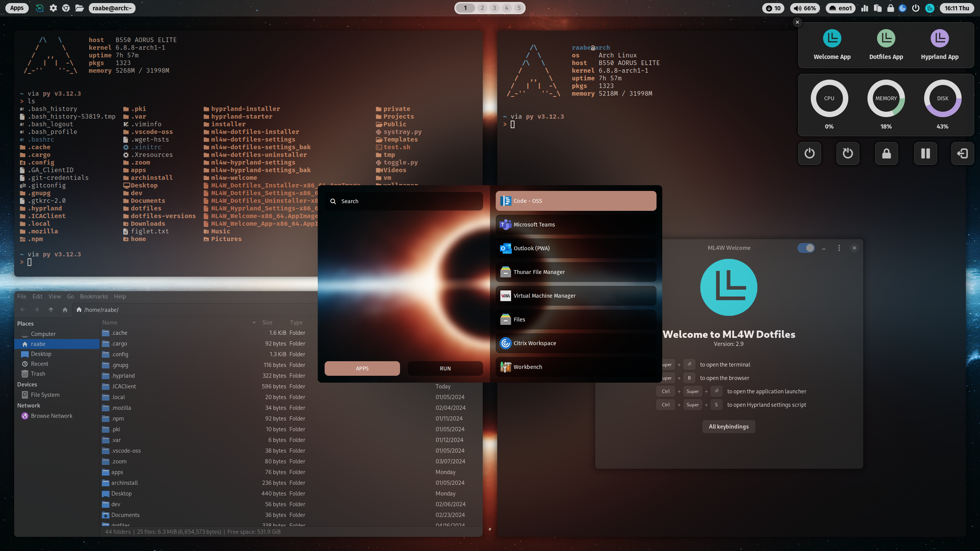Screen dimensions: 980x551
Task: Collapse the Network section in Places
Action: pyautogui.click(x=29, y=405)
